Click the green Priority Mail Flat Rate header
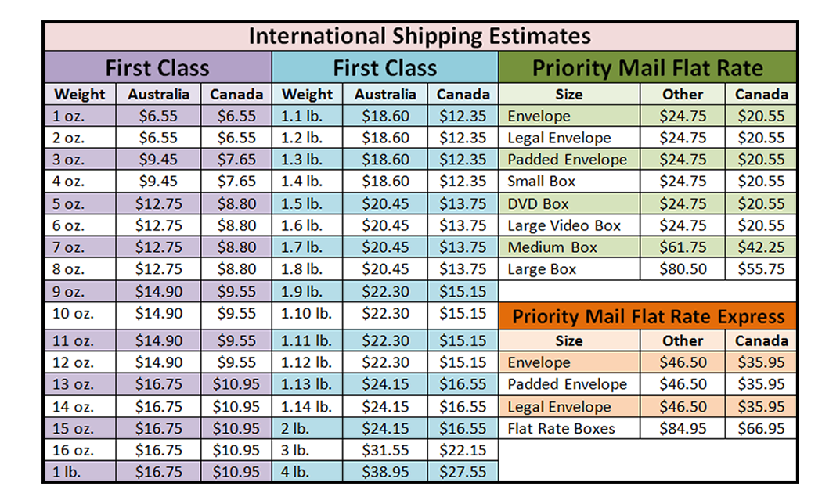The height and width of the screenshot is (504, 840). click(x=647, y=67)
